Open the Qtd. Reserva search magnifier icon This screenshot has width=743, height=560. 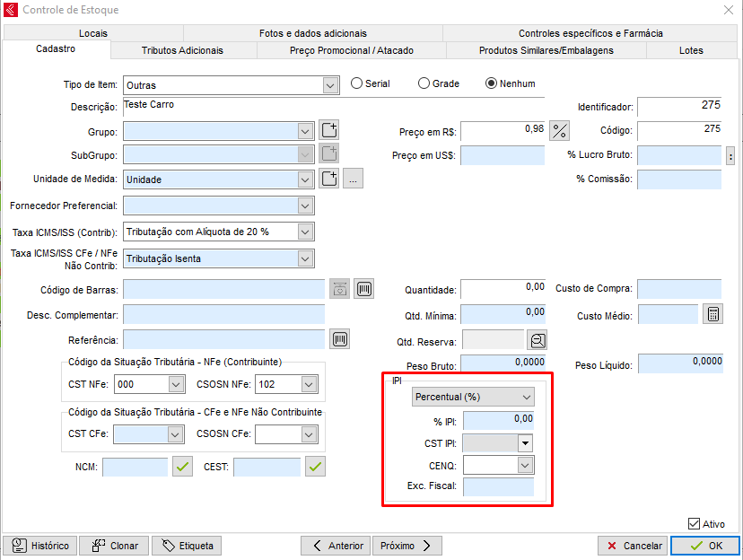point(537,340)
